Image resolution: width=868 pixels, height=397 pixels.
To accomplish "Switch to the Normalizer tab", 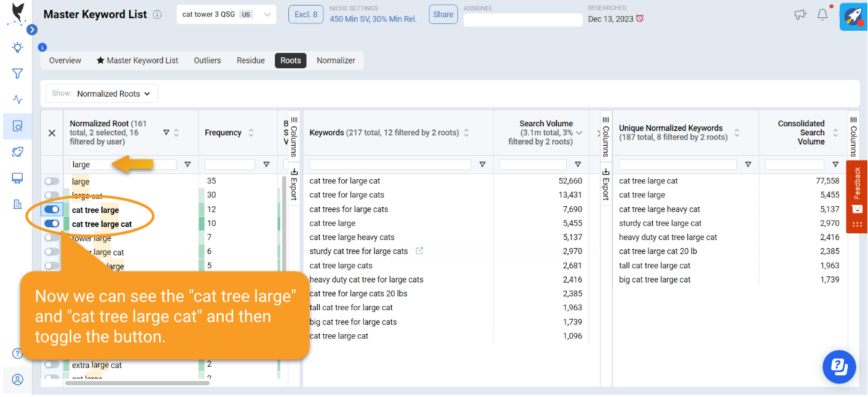I will 336,60.
